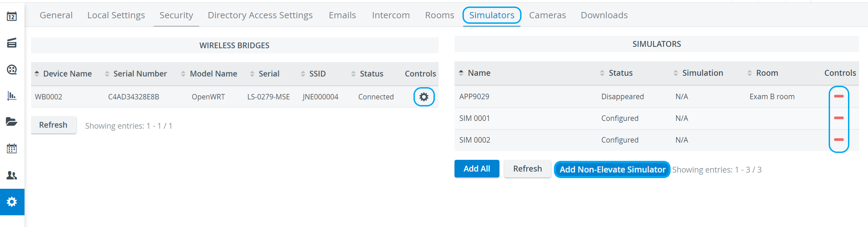868x227 pixels.
Task: Open calendar icon in sidebar
Action: tap(12, 16)
